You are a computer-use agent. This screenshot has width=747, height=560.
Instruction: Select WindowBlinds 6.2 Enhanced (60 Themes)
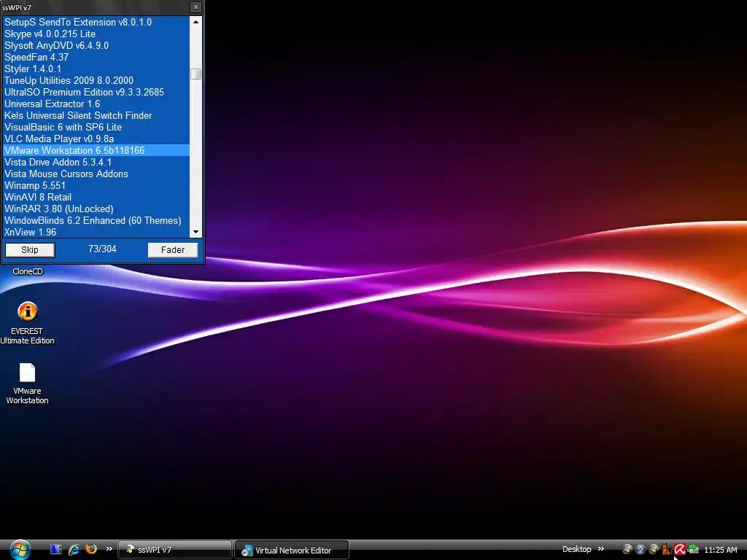click(x=96, y=220)
